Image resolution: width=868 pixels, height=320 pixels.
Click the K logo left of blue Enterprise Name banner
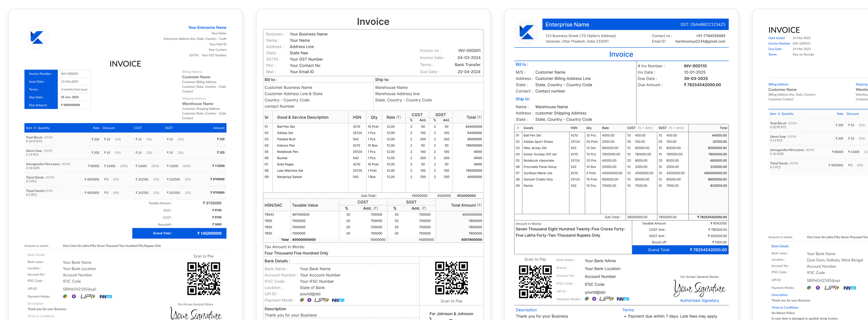pyautogui.click(x=527, y=32)
